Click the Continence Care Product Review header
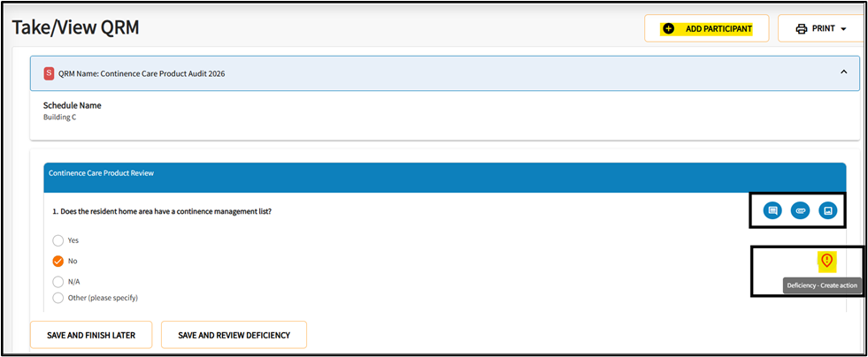 101,173
